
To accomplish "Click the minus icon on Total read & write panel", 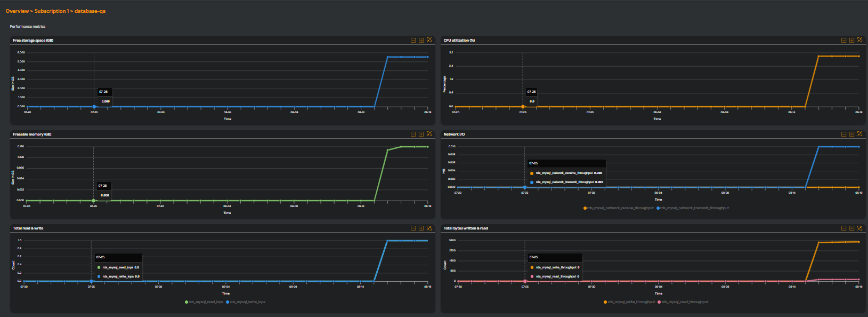I will click(x=413, y=228).
